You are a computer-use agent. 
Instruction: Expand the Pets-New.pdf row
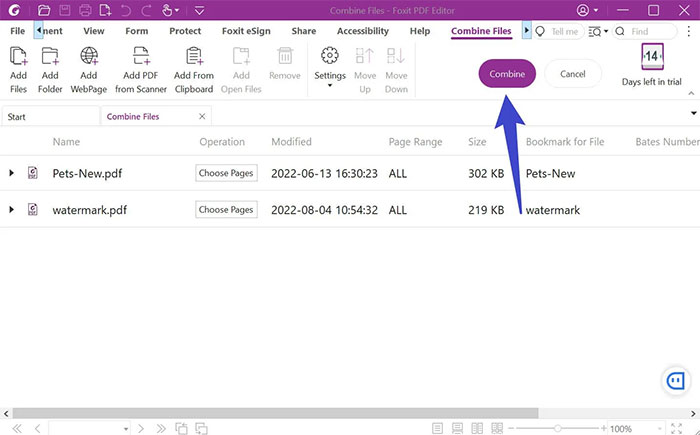point(11,173)
